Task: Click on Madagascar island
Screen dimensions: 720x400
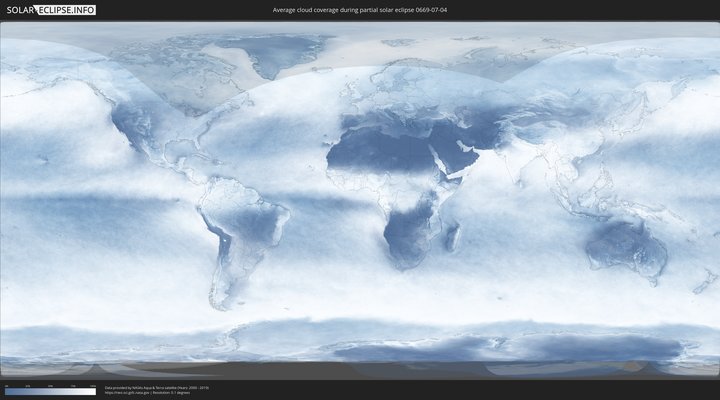Action: click(x=453, y=237)
